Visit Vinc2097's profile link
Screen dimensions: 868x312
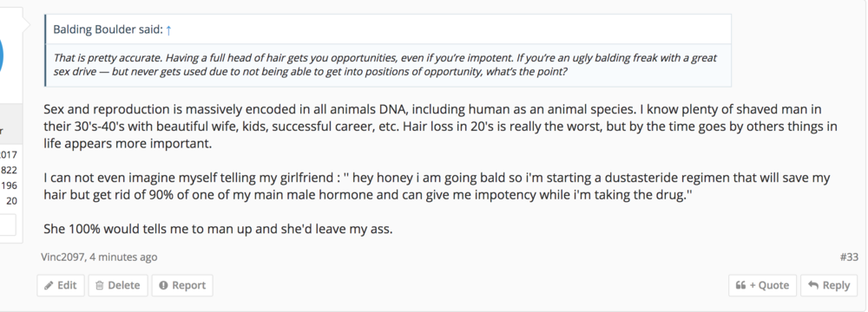[x=63, y=257]
